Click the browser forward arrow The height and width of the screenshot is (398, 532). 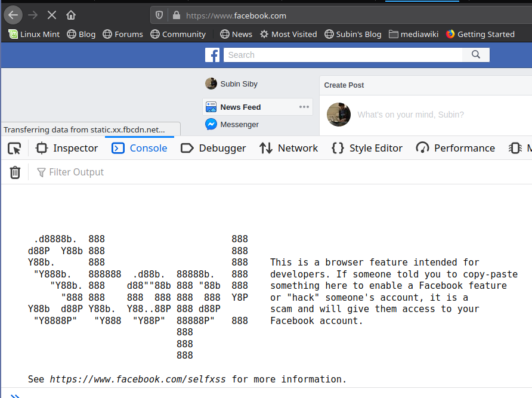33,15
